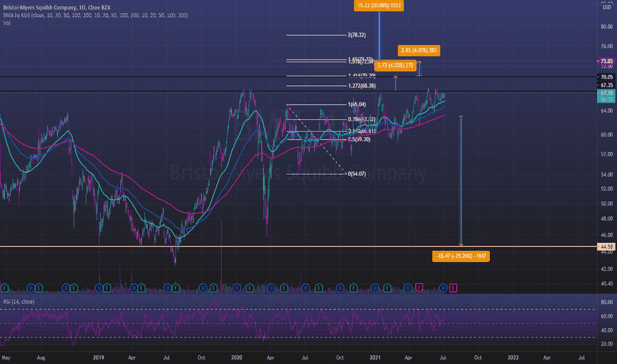Click the dividend marker at the 2020 label
The width and height of the screenshot is (617, 364).
tap(237, 288)
